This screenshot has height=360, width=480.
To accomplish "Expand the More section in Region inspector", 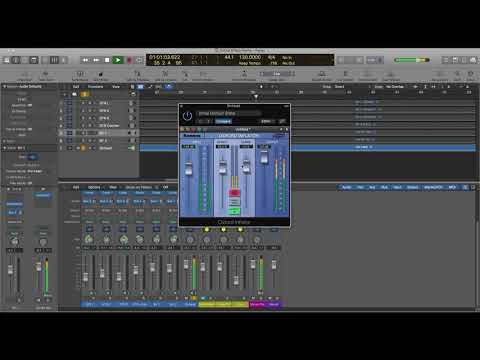I will (x=4, y=141).
